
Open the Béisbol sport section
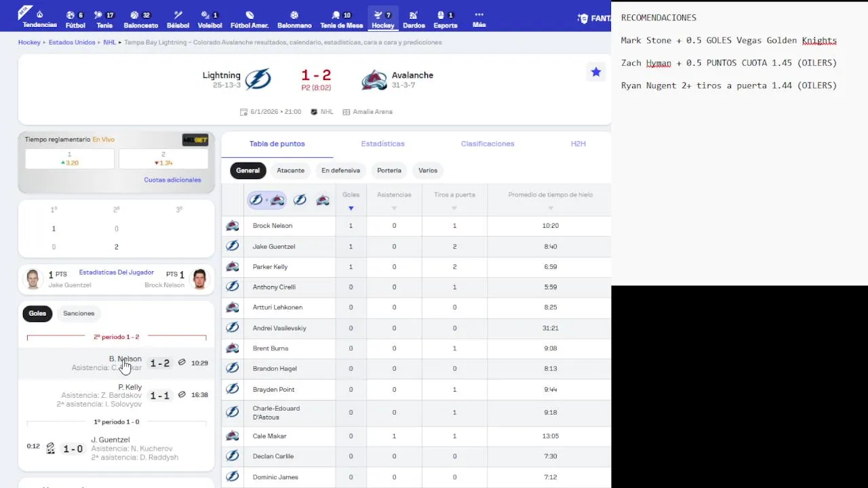(x=178, y=19)
